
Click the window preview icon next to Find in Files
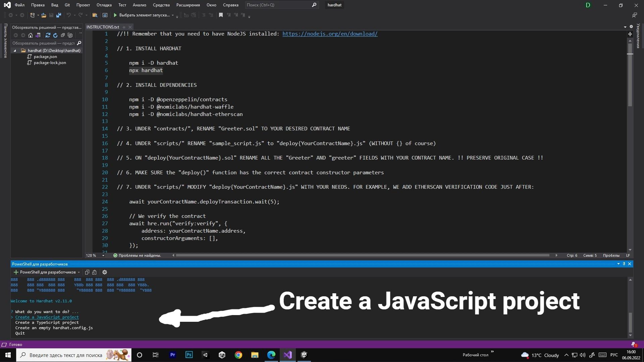(105, 15)
